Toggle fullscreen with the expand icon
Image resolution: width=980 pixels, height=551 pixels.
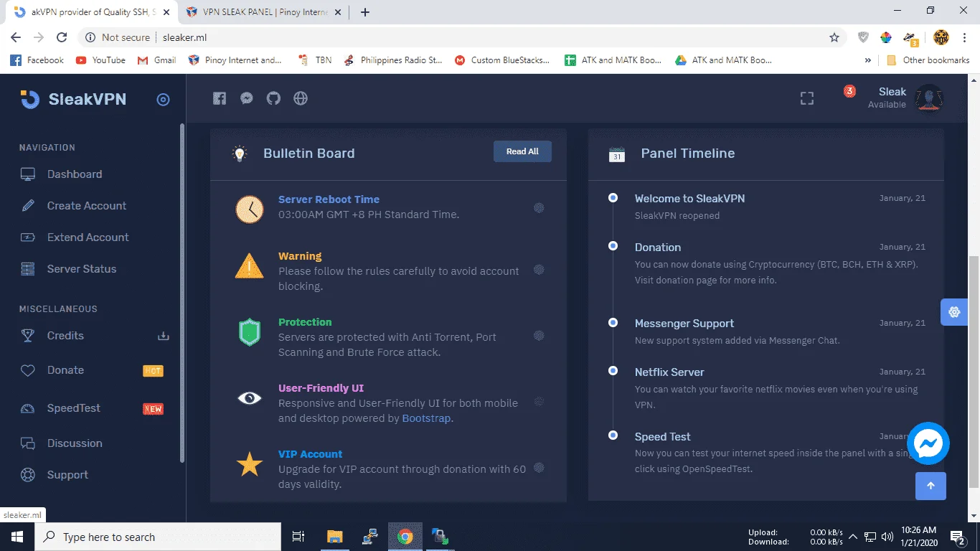coord(807,98)
